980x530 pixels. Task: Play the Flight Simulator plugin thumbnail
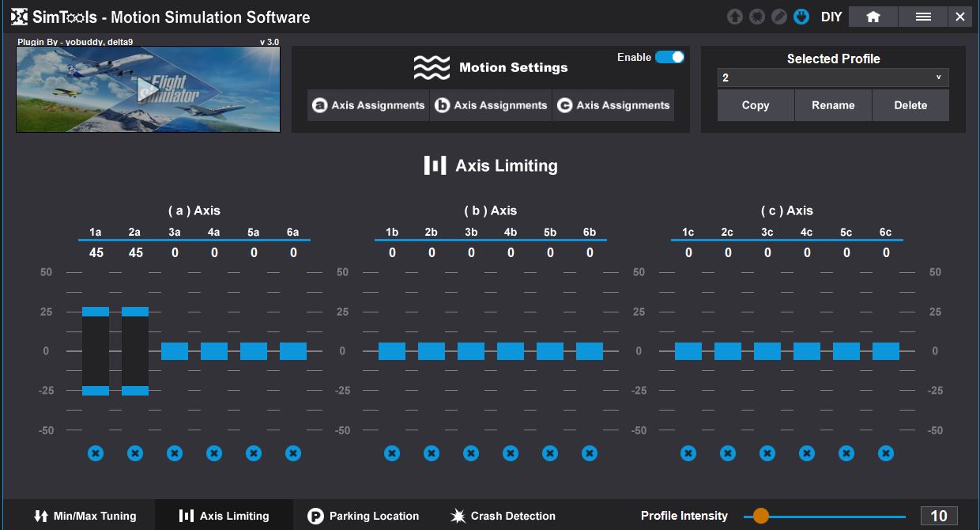point(148,89)
